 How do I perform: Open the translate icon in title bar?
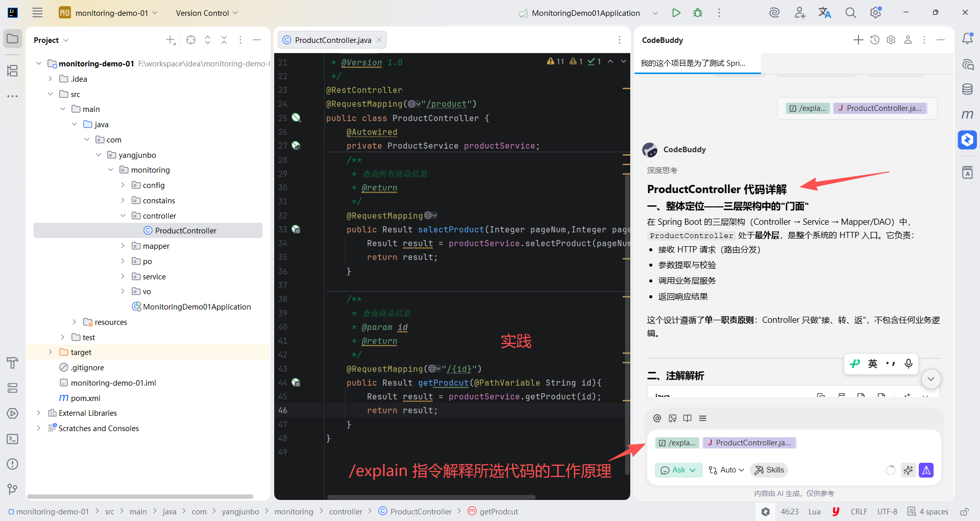(x=825, y=13)
